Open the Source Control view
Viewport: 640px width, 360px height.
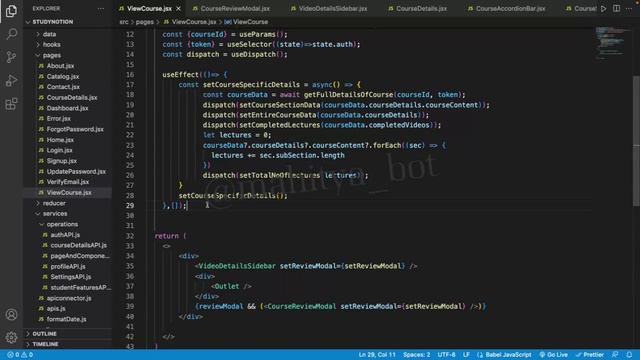11,57
